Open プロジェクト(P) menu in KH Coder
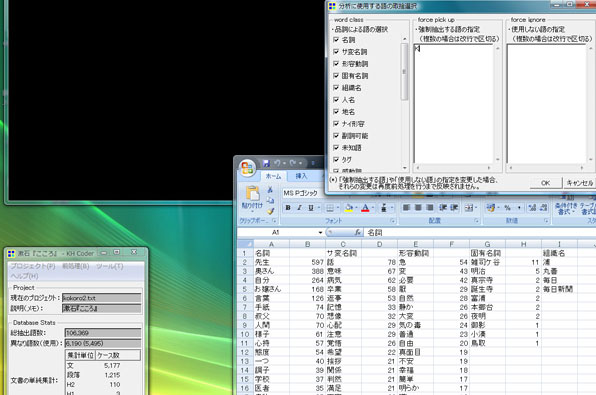The height and width of the screenshot is (395, 596). point(32,266)
